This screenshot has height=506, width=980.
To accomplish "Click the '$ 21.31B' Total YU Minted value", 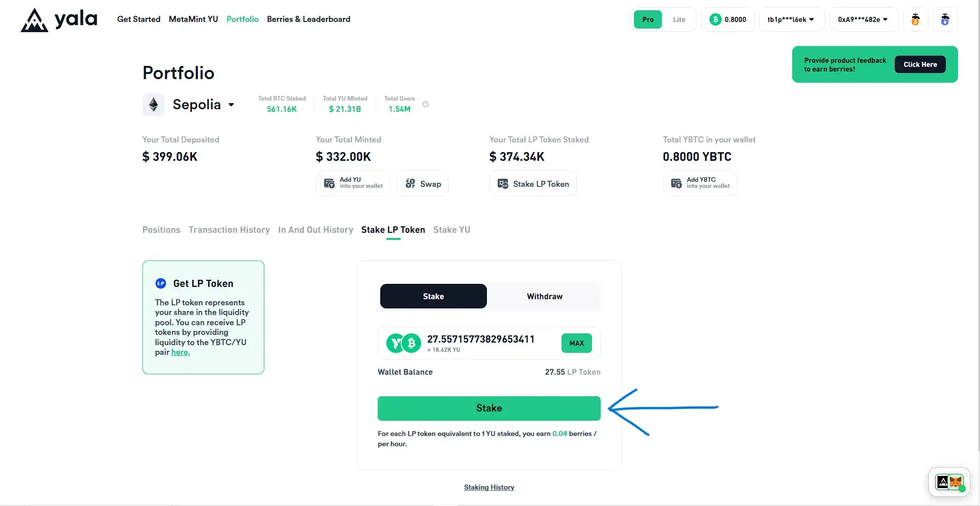I will tap(345, 109).
